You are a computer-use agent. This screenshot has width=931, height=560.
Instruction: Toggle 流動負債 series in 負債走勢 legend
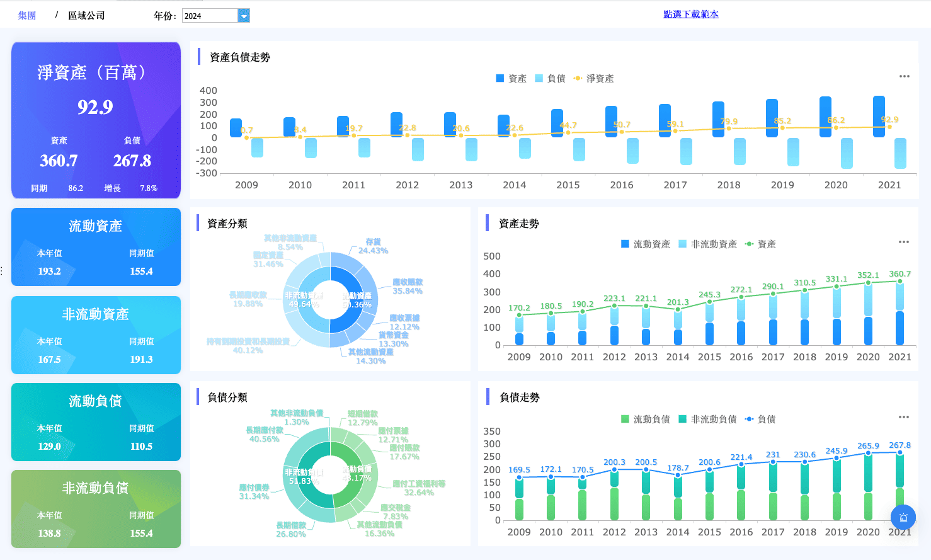645,420
